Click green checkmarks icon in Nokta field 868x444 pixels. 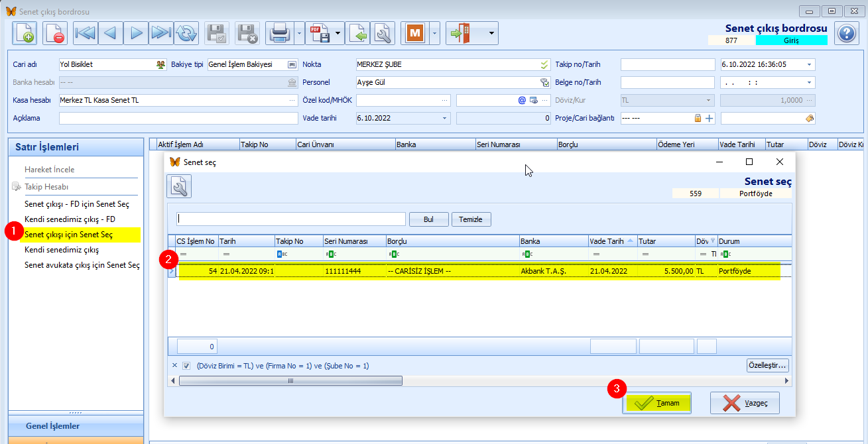544,64
